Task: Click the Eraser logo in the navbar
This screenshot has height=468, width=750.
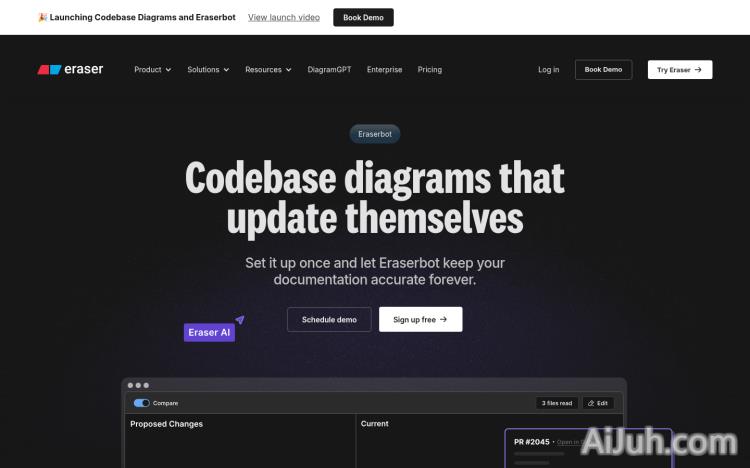Action: click(70, 70)
